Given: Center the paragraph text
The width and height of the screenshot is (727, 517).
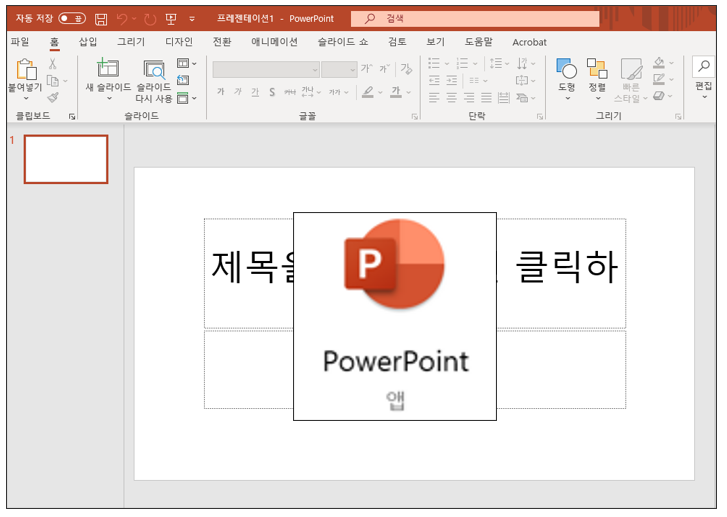Looking at the screenshot, I should pos(452,97).
